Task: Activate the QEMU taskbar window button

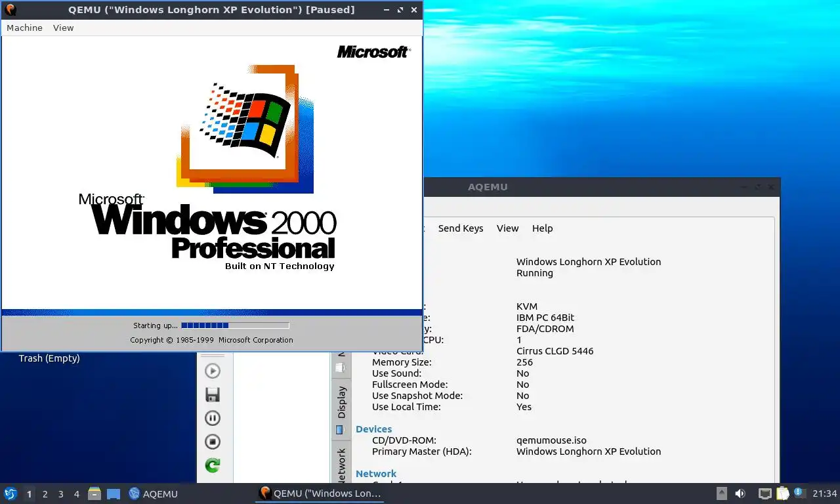Action: point(319,493)
